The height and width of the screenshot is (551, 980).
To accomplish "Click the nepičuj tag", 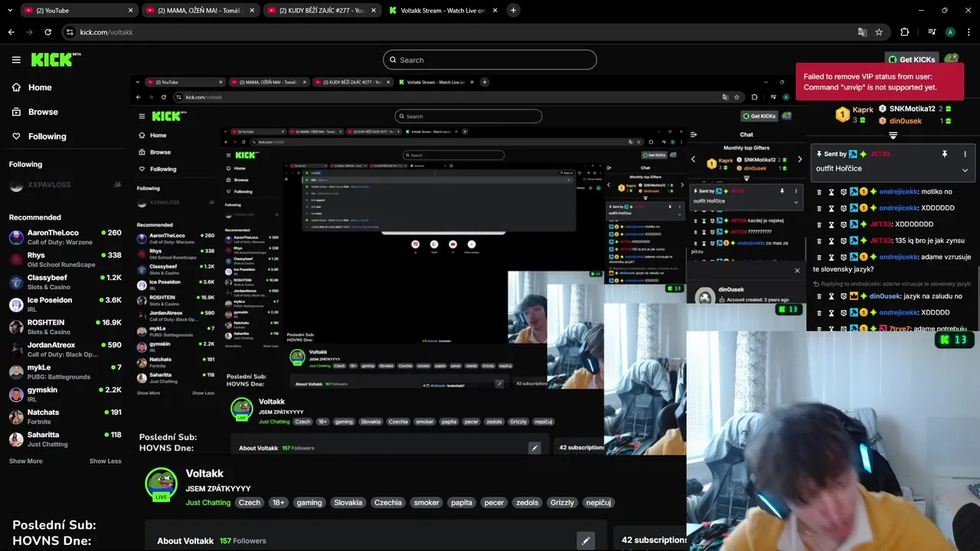I will coord(599,503).
